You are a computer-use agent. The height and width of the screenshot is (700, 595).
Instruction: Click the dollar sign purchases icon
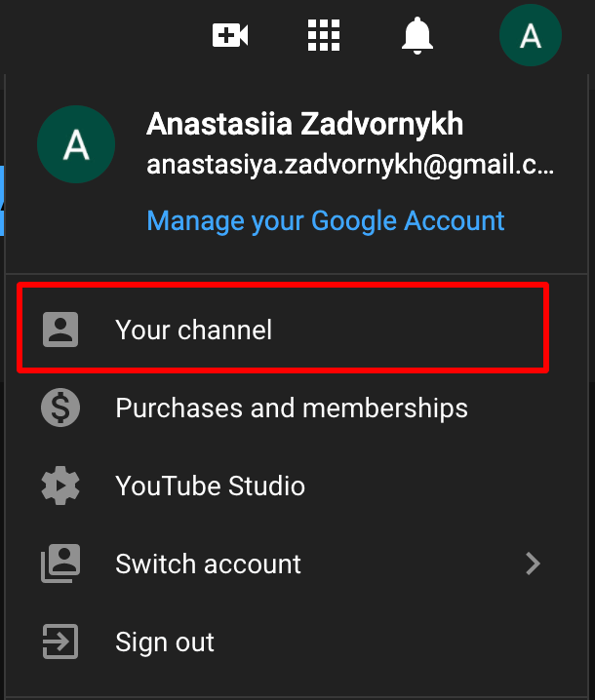(x=60, y=408)
